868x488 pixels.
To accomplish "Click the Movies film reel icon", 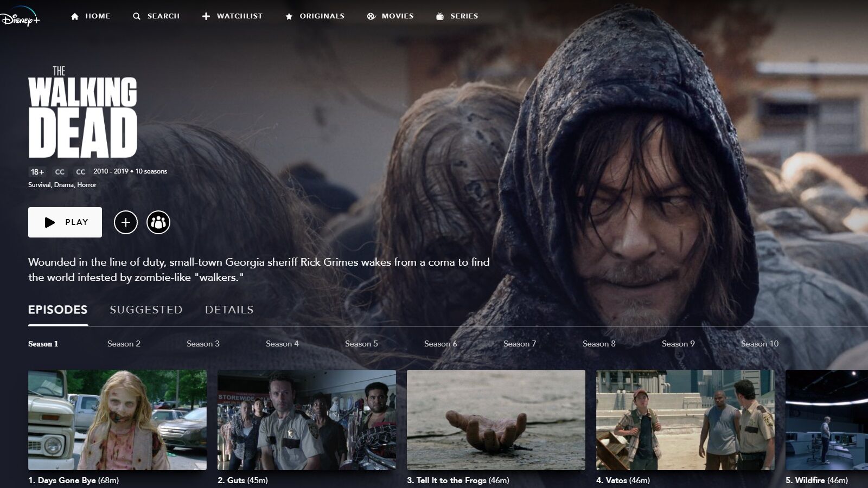I will pyautogui.click(x=371, y=16).
